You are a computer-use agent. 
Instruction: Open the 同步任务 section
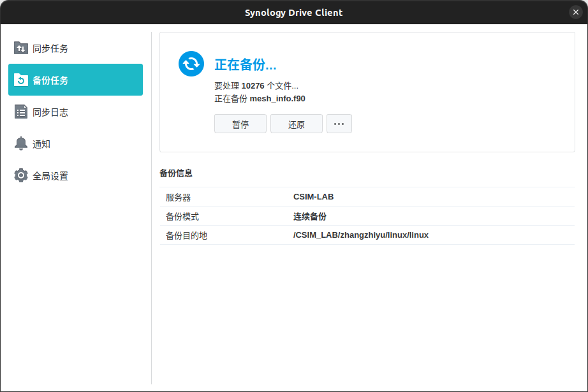pos(75,48)
